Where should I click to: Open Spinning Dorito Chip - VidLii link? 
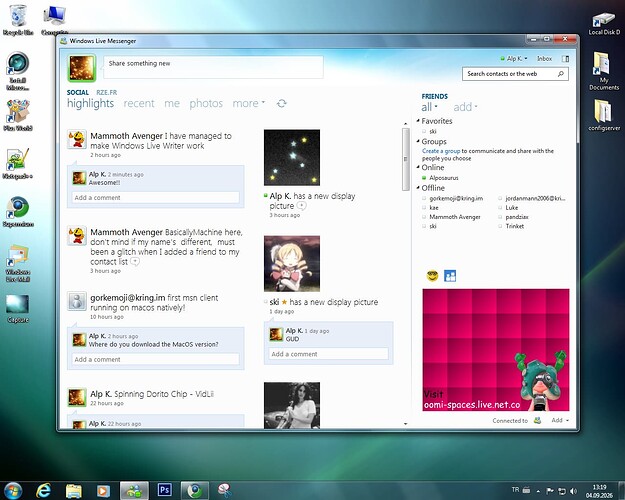click(164, 394)
